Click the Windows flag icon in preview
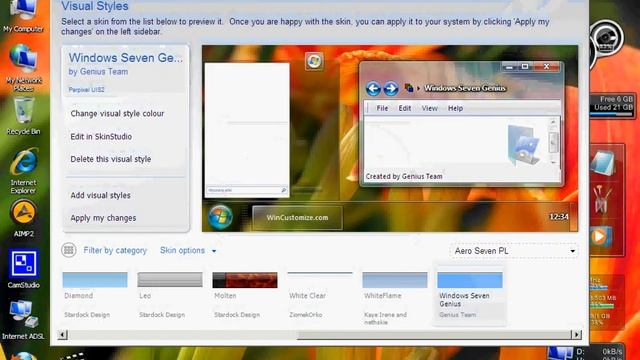Screen dimensions: 640x360 point(314,61)
